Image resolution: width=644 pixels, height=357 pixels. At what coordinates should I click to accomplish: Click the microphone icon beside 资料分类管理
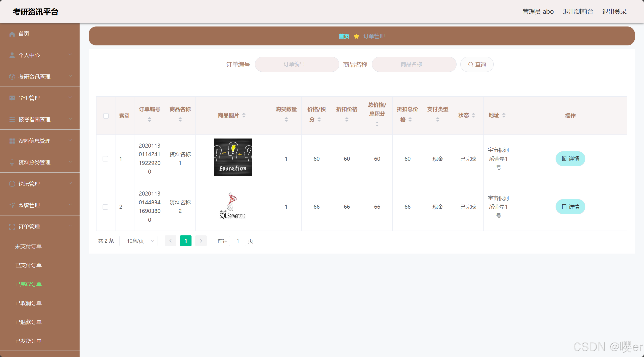click(12, 162)
